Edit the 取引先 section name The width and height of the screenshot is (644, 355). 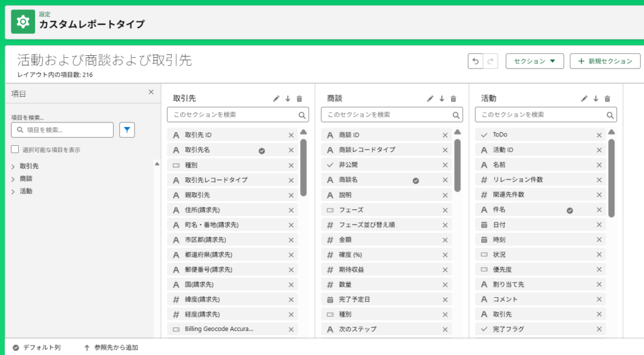(x=276, y=99)
